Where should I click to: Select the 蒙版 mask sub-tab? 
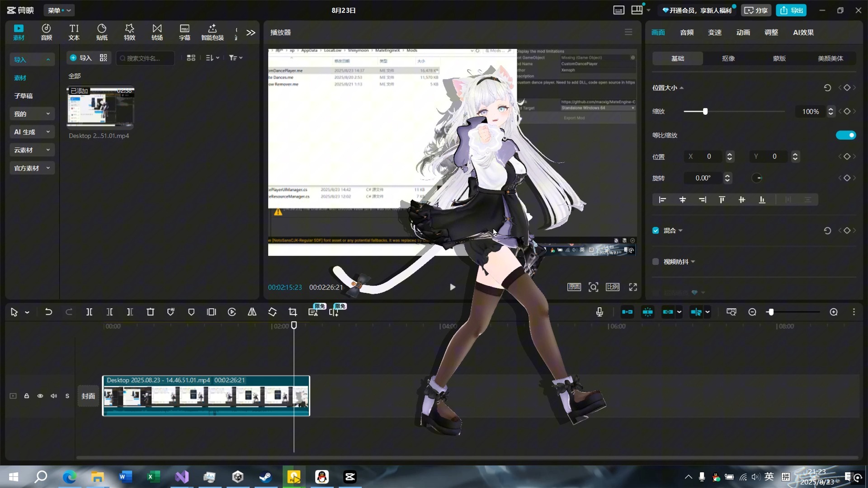[779, 58]
